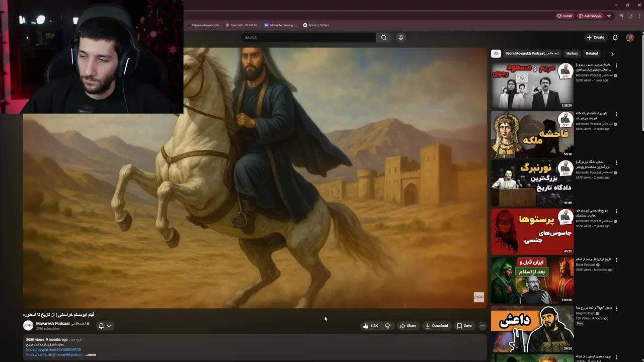The height and width of the screenshot is (362, 644).
Task: Click the search magnifier button
Action: (384, 37)
